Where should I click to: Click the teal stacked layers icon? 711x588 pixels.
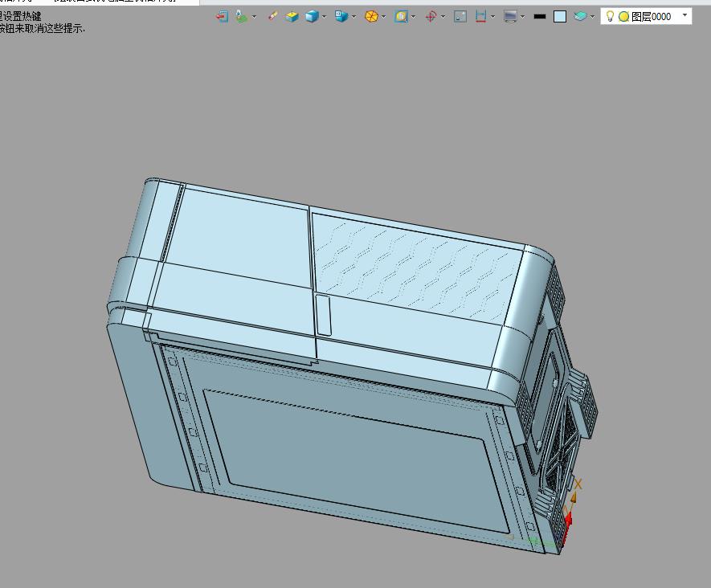click(580, 16)
